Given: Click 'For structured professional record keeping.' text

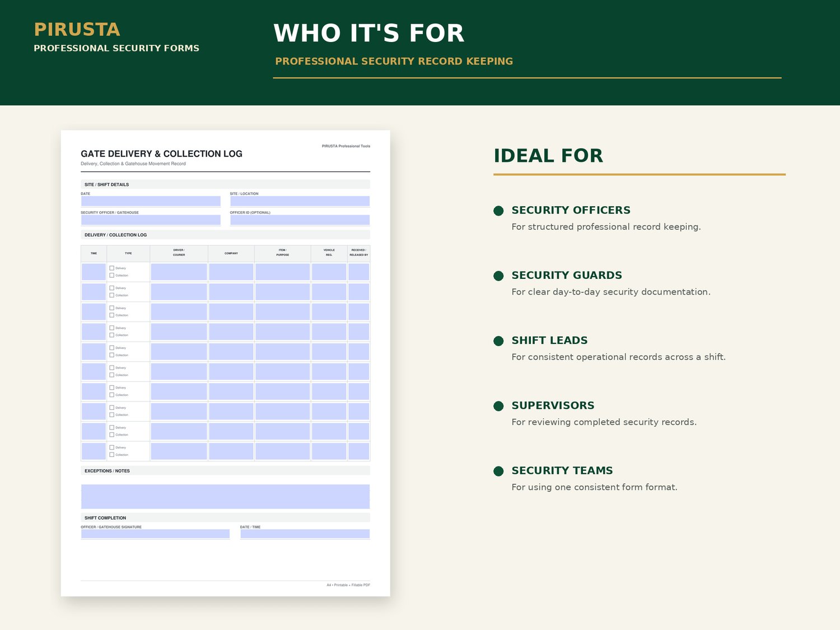Looking at the screenshot, I should [x=606, y=227].
